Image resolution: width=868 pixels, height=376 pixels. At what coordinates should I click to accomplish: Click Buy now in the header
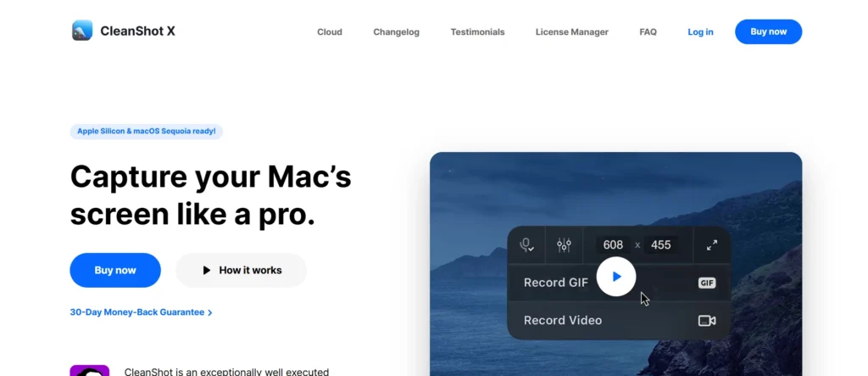768,31
